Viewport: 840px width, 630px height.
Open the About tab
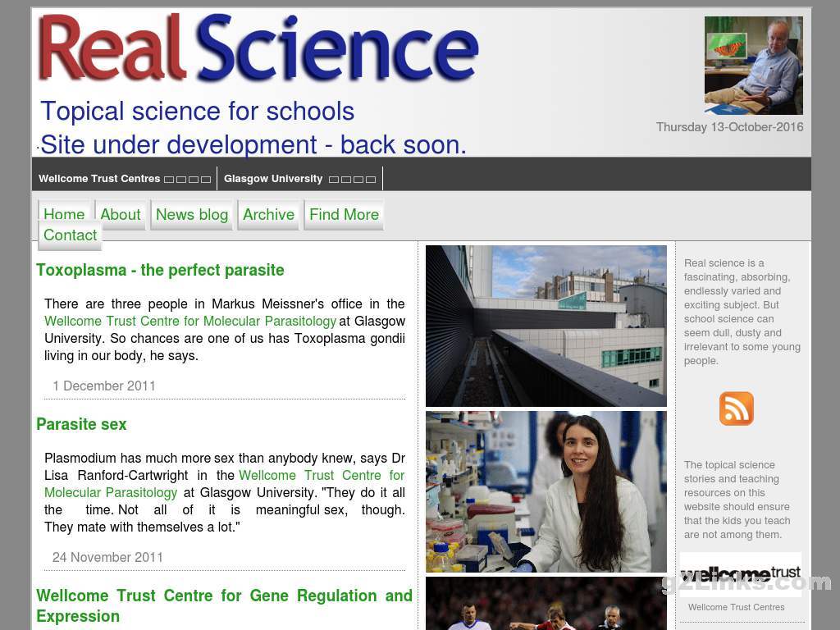click(121, 214)
